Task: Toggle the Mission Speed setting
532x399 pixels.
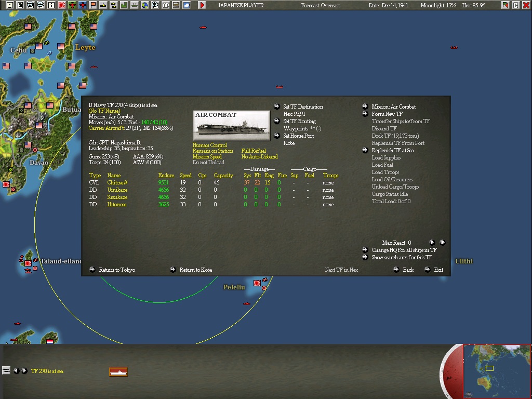Action: tap(207, 157)
